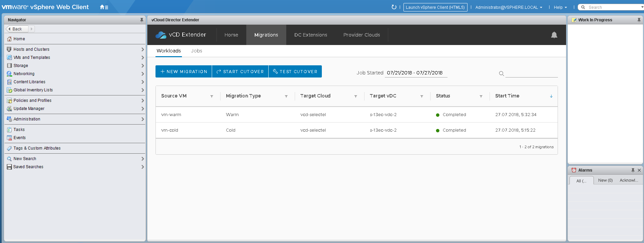Viewport: 644px width, 243px height.
Task: Click the Update Manager icon
Action: point(9,109)
